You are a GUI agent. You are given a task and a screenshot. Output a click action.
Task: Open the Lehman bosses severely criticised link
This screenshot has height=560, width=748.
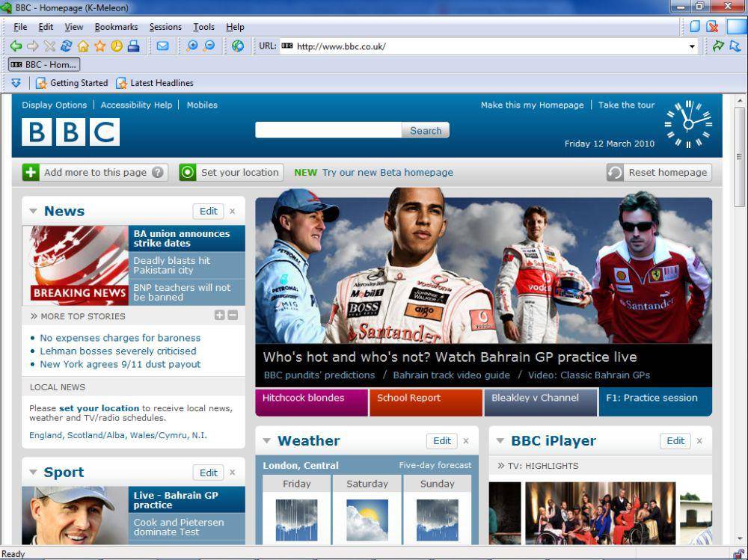[x=118, y=351]
